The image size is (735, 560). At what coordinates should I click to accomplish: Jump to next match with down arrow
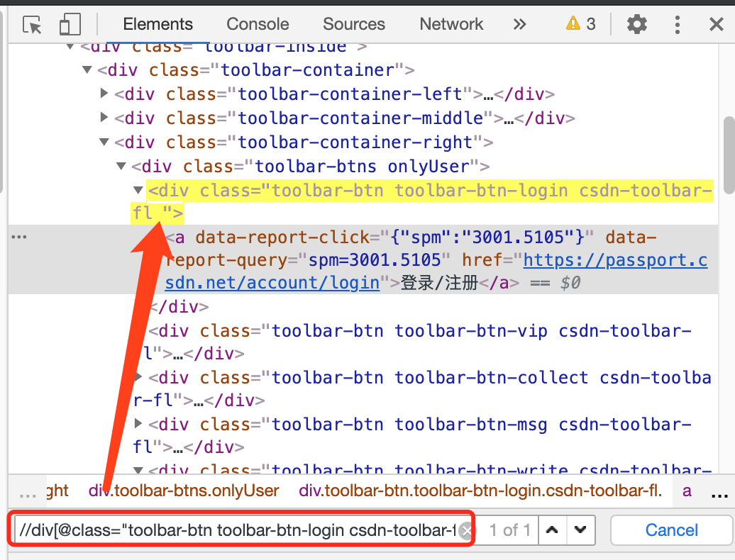pyautogui.click(x=580, y=530)
